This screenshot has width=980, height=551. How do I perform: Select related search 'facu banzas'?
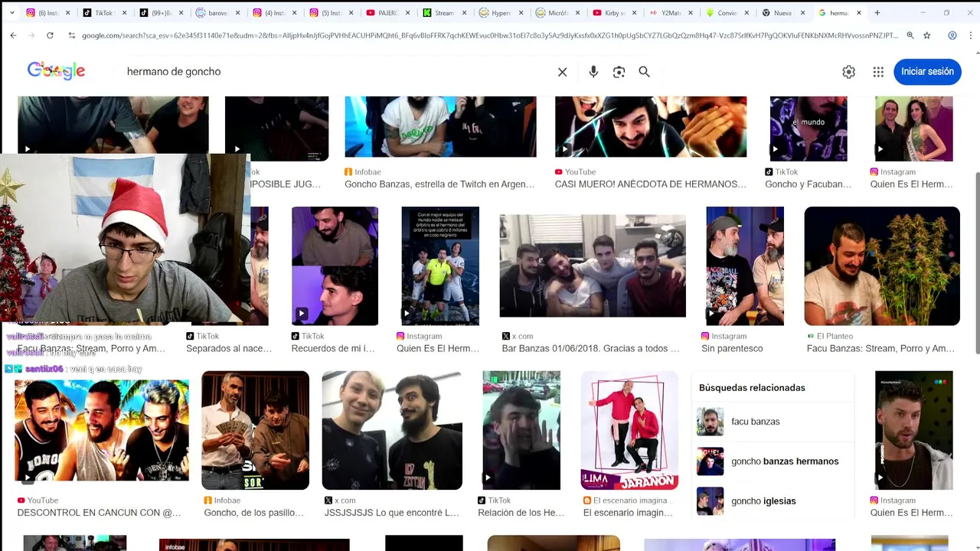(773, 422)
